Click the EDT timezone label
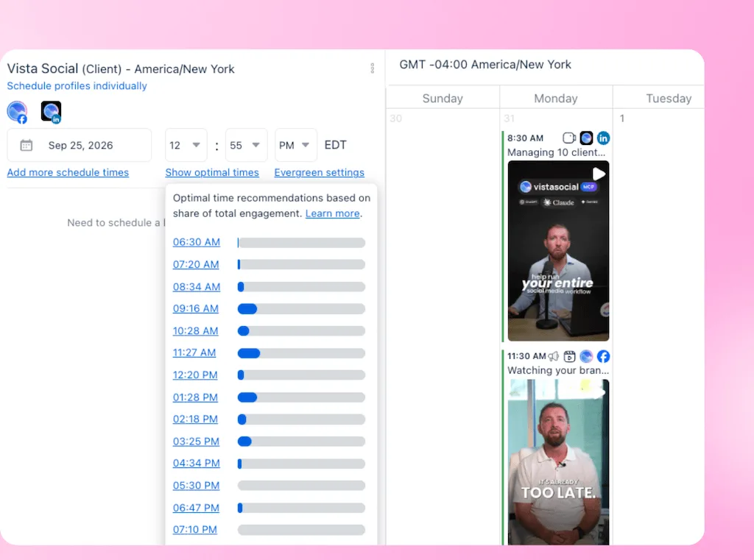754x560 pixels. (x=335, y=145)
